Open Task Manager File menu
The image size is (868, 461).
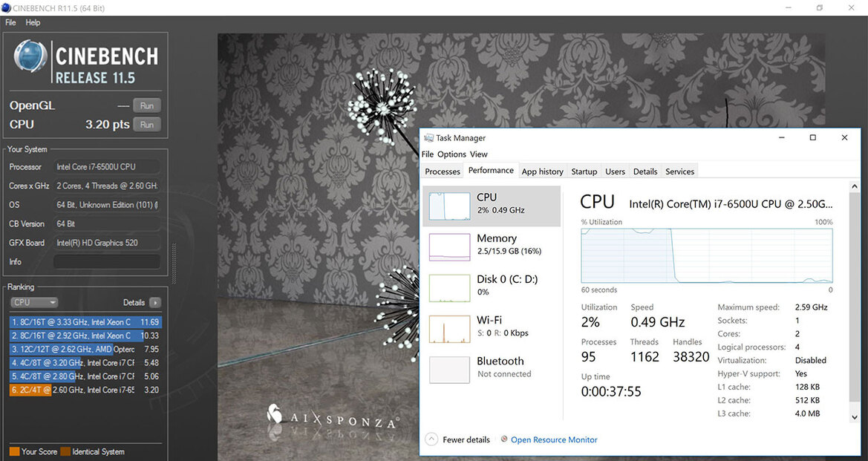coord(428,154)
